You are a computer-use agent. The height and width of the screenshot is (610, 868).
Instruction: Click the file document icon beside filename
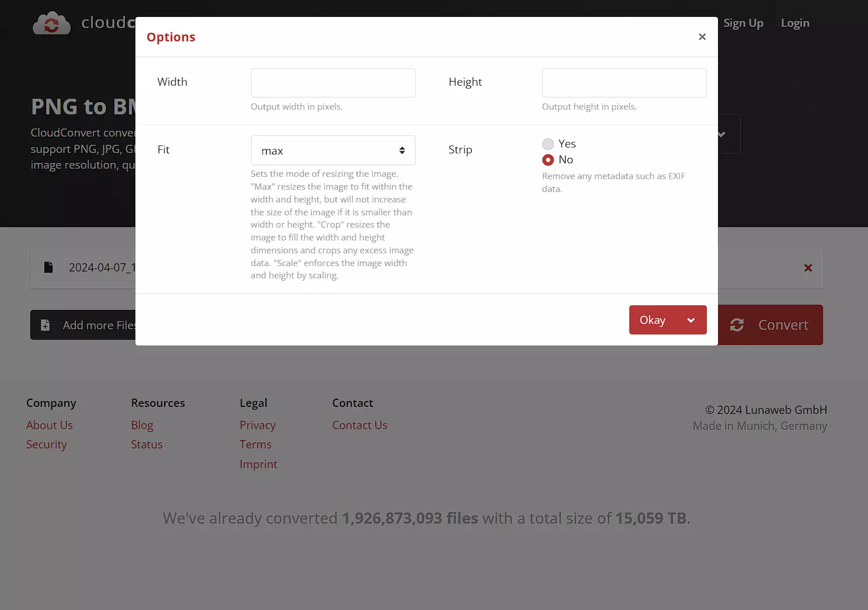click(48, 267)
